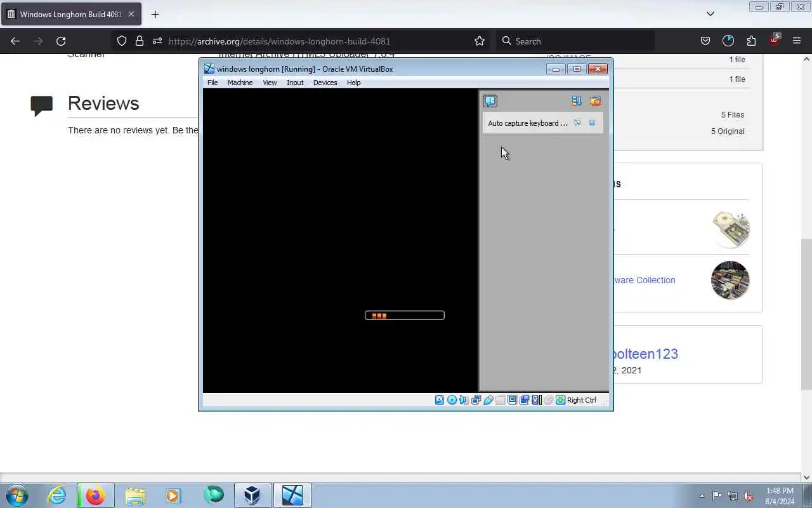Click the Longhorn boot progress bar
The height and width of the screenshot is (508, 812).
[405, 315]
